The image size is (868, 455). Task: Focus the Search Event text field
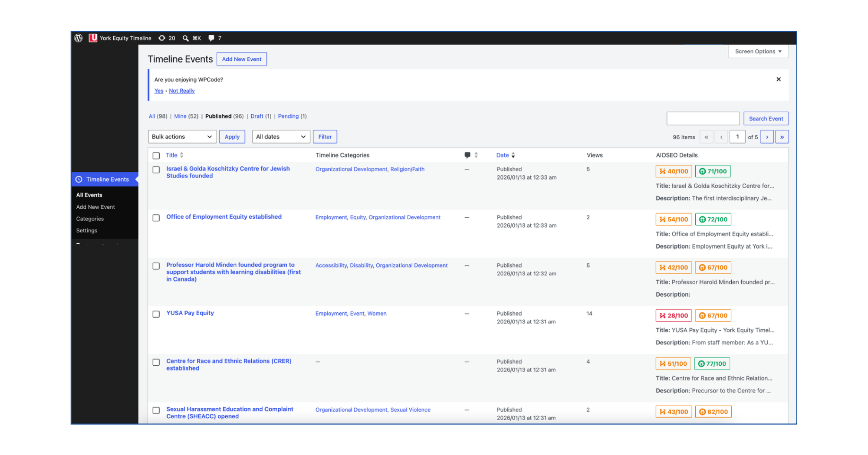tap(703, 118)
